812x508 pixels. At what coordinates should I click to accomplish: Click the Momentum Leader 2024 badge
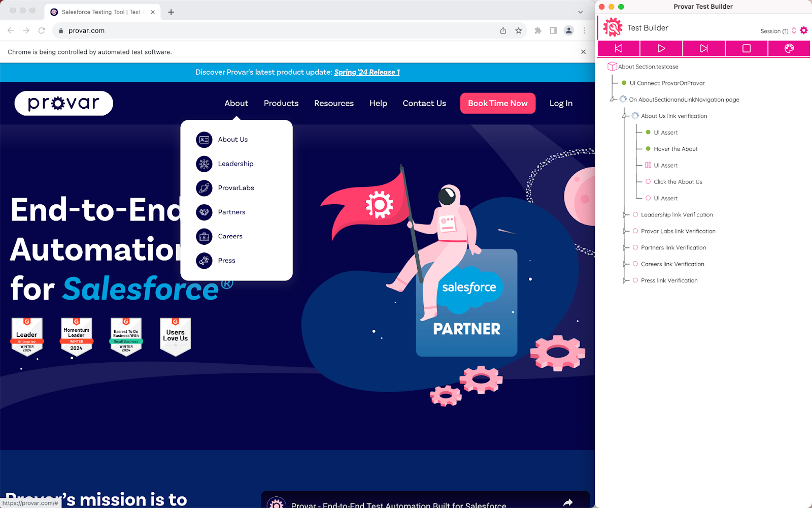click(77, 337)
